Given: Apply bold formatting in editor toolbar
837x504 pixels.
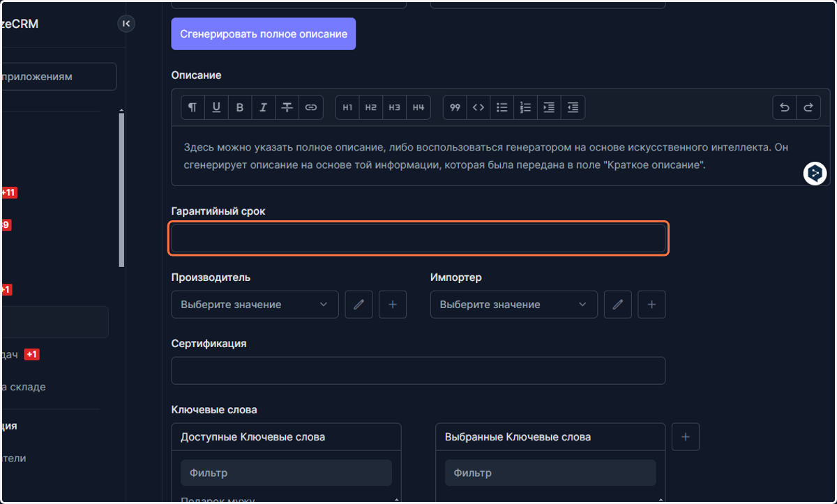Looking at the screenshot, I should tap(240, 107).
